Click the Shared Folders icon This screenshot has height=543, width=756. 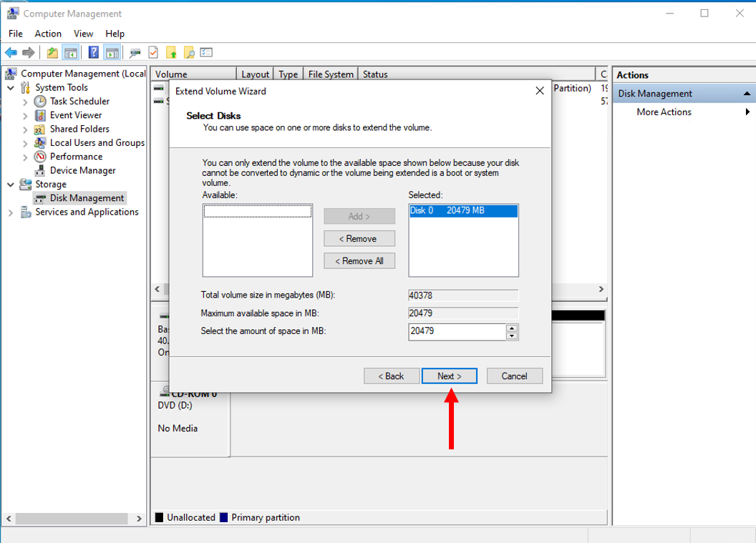coord(40,129)
